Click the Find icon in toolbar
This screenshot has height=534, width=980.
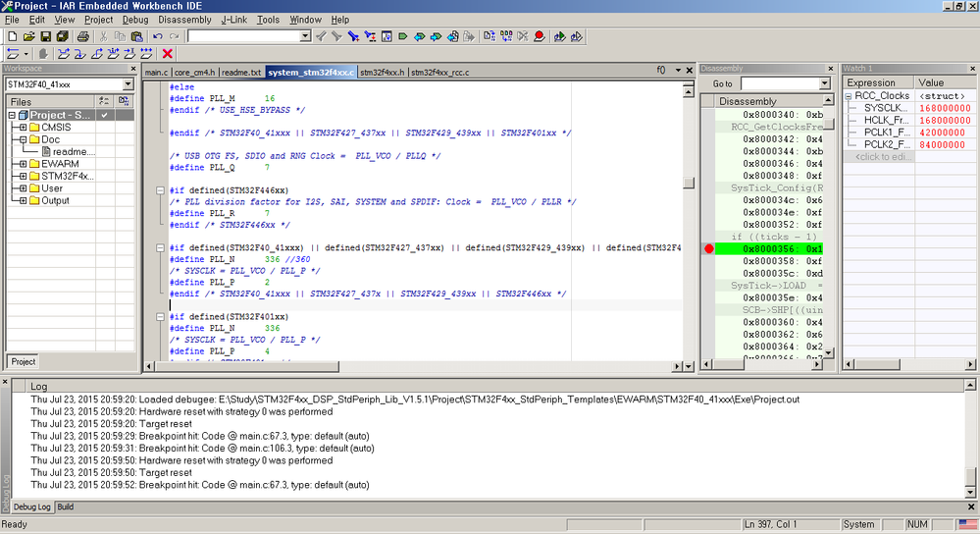(353, 36)
